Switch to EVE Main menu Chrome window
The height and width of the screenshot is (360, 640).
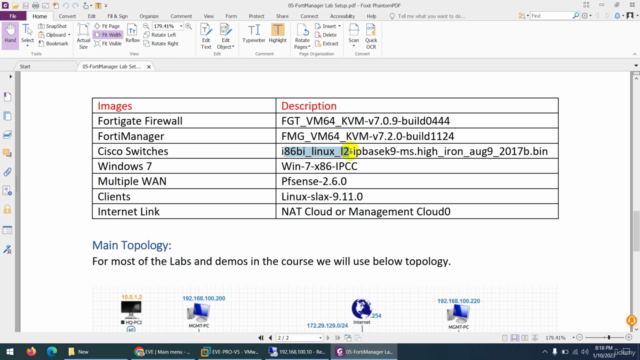pyautogui.click(x=163, y=351)
